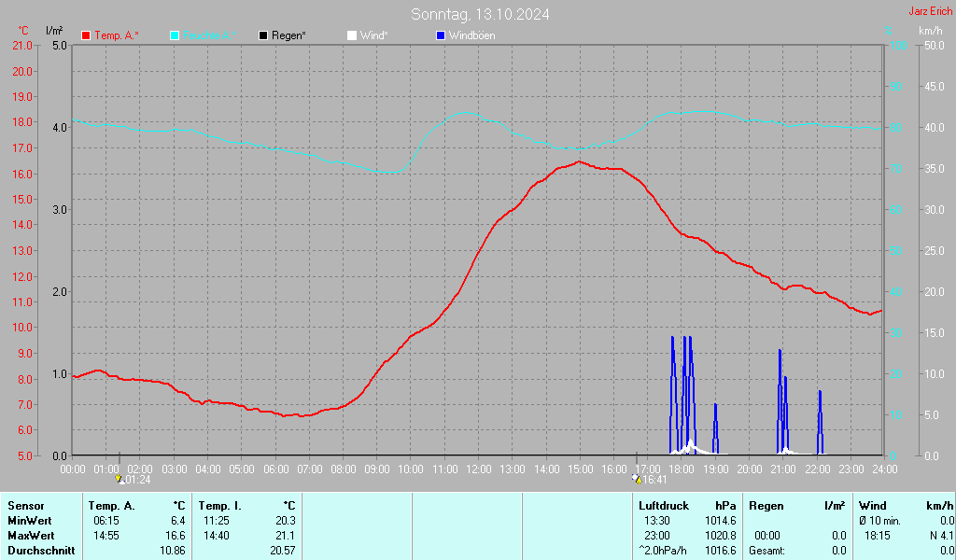The image size is (956, 560).
Task: Click the wind gust value N 4.1
Action: click(941, 536)
